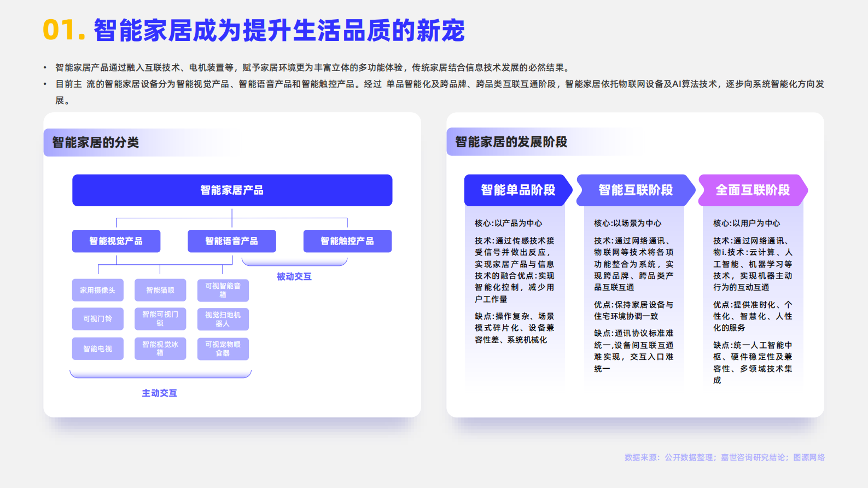Select the paragraph starting 技术:通过传感技术接

pyautogui.click(x=515, y=270)
